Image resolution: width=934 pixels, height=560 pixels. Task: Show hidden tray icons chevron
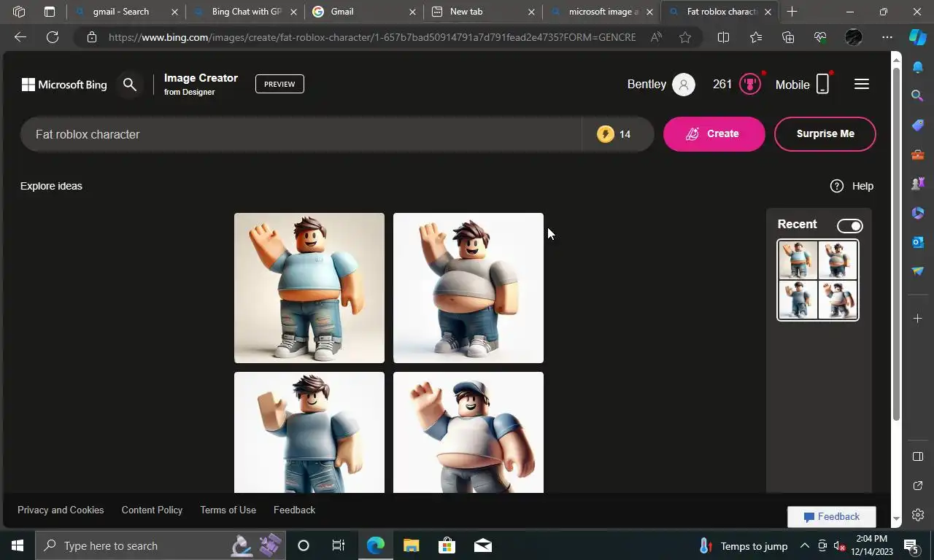pyautogui.click(x=804, y=545)
